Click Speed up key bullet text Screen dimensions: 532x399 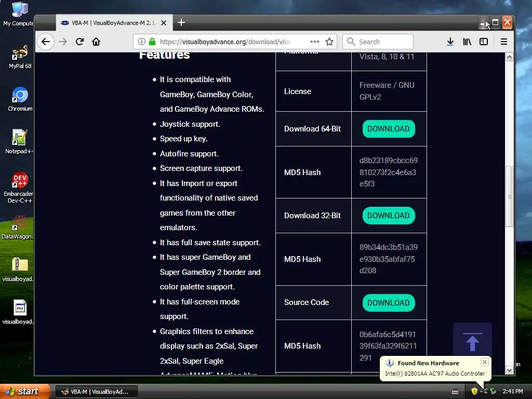(184, 139)
